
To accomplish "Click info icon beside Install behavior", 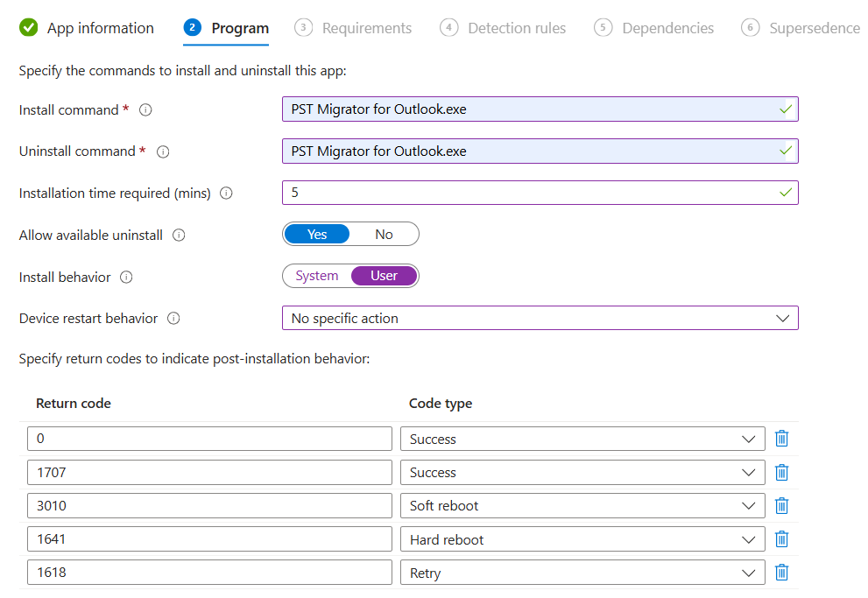I will coord(126,278).
